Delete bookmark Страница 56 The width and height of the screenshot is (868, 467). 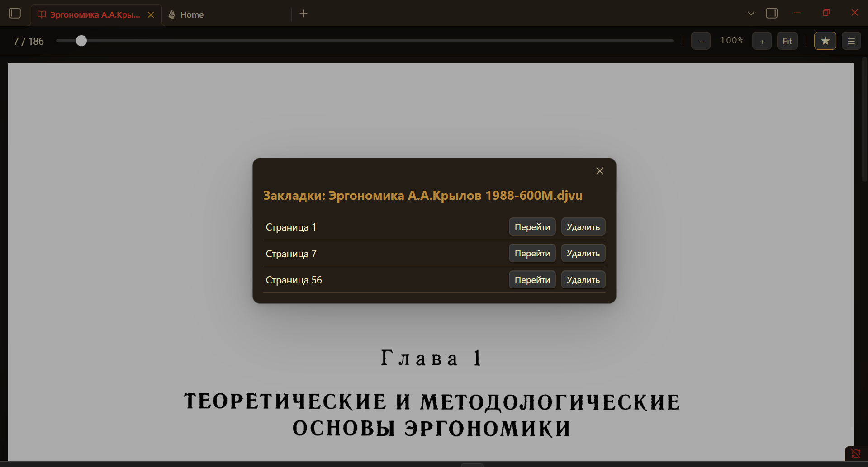[x=583, y=280]
